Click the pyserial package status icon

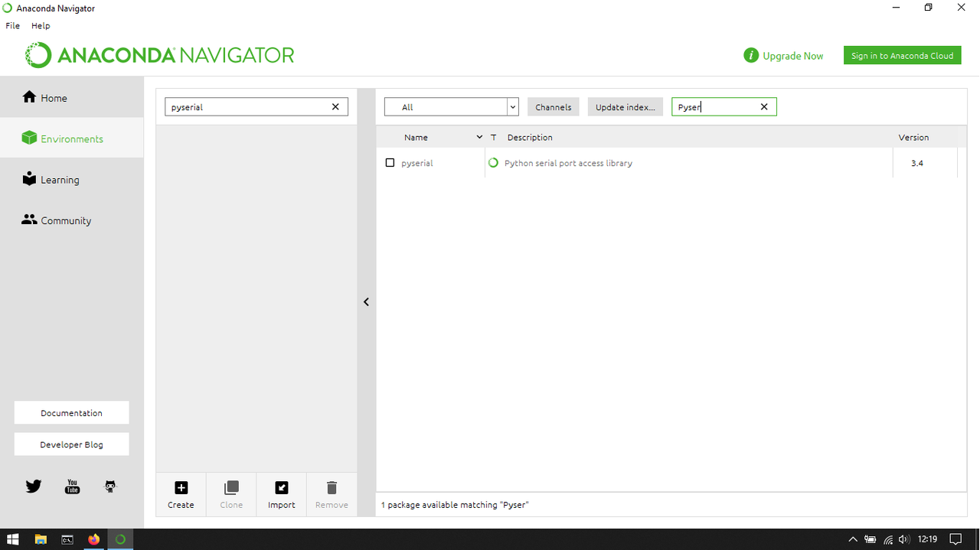pyautogui.click(x=493, y=163)
